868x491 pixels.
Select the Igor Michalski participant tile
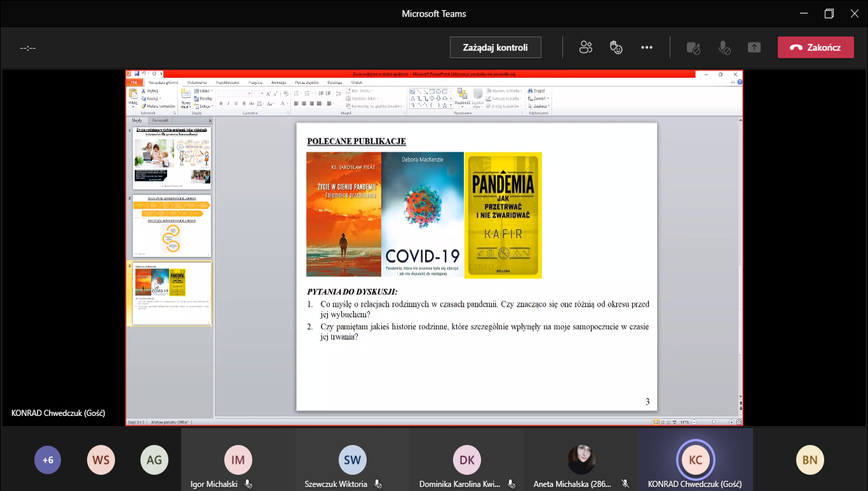pyautogui.click(x=238, y=460)
